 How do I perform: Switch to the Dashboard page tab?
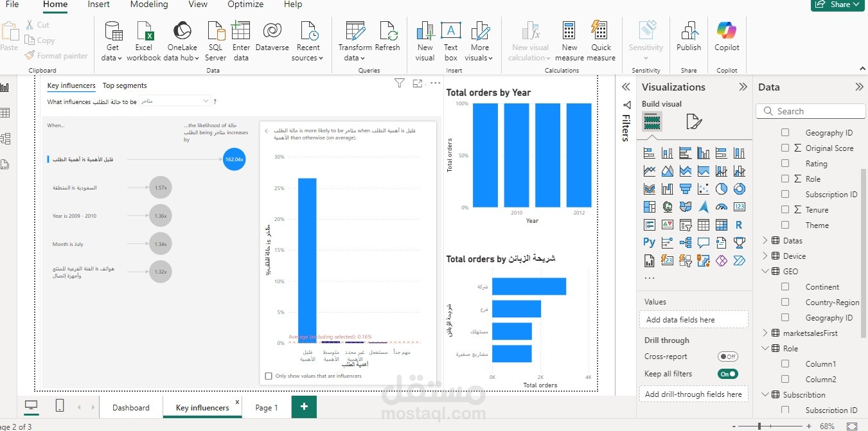[x=131, y=407]
